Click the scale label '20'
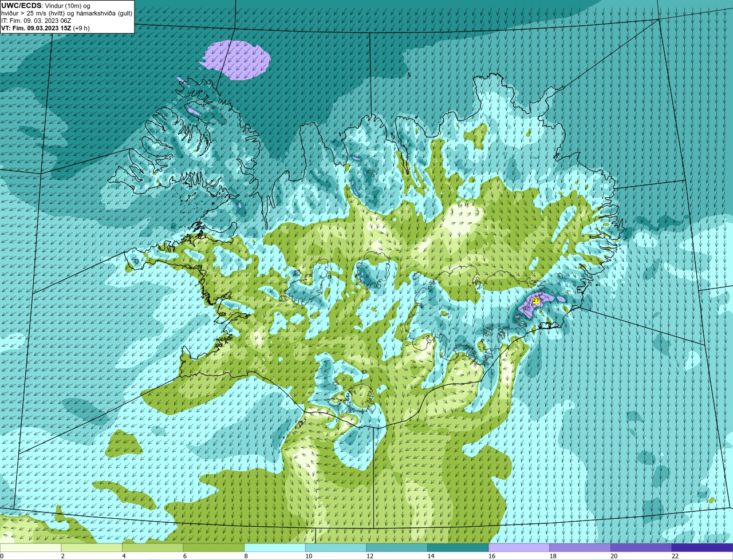 [x=614, y=556]
